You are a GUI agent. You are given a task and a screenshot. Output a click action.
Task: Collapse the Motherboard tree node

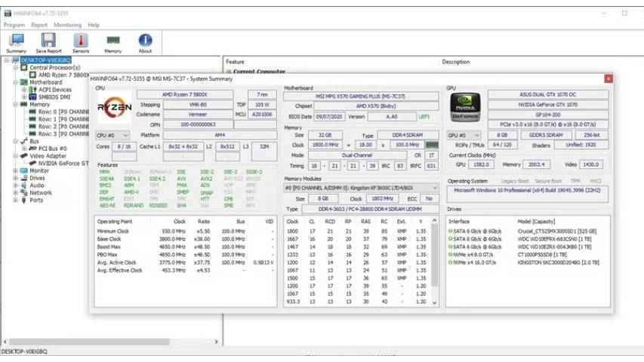tap(16, 82)
